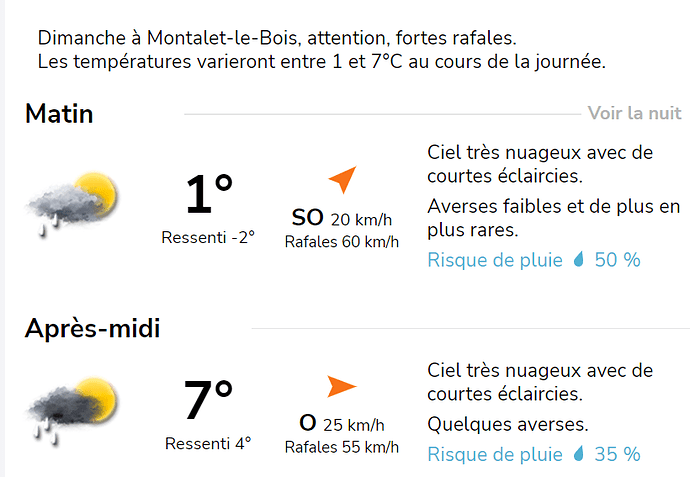690x477 pixels.
Task: Click the raindrop icon beside 35 %
Action: [579, 454]
